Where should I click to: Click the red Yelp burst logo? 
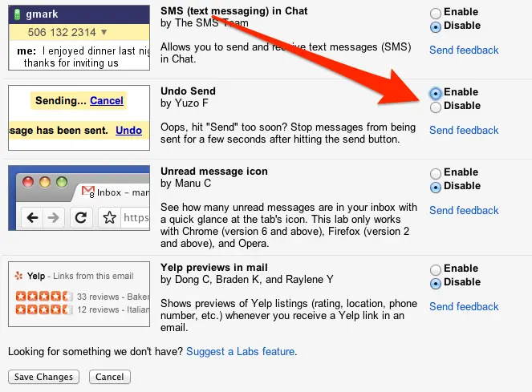18,276
